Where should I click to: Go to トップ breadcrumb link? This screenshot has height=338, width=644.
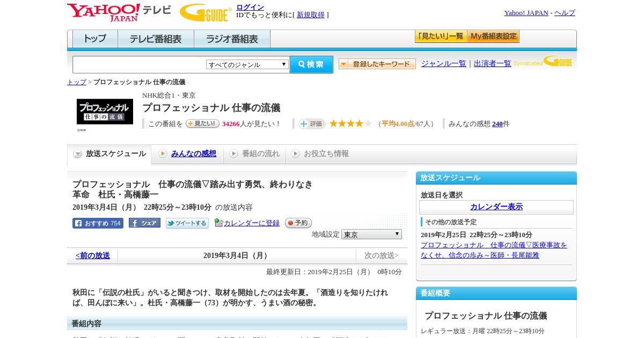(x=77, y=82)
